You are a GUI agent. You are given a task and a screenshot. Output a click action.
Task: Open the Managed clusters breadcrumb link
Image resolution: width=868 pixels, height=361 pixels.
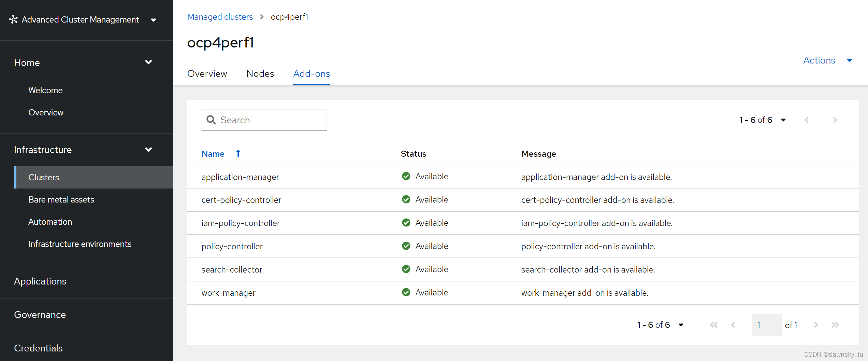pos(220,17)
